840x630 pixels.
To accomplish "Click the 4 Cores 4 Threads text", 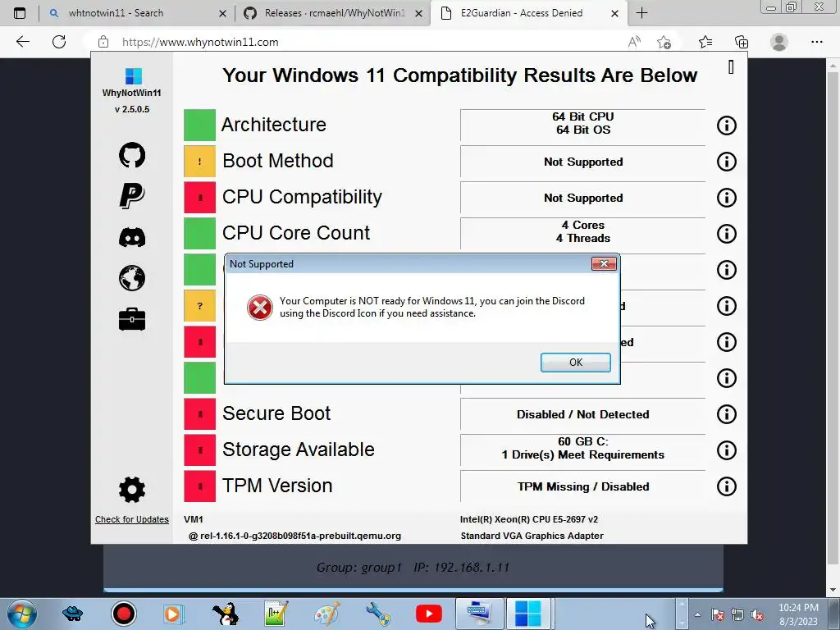I will 583,231.
